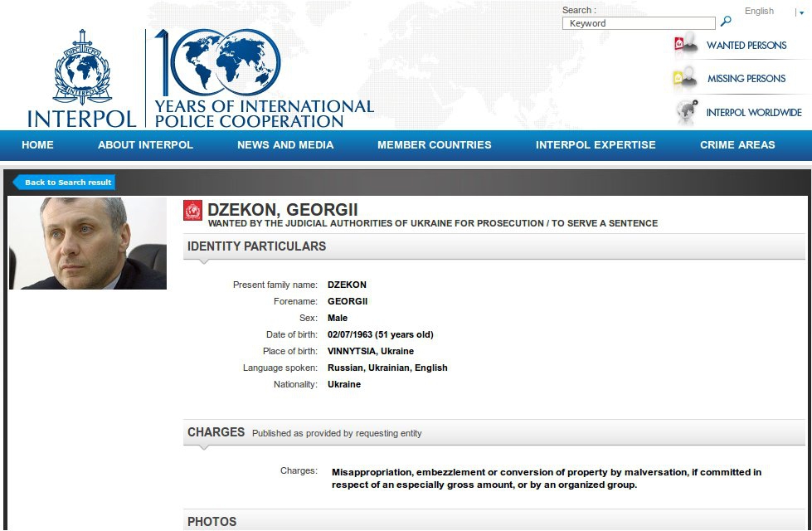The image size is (812, 531).
Task: Go to News and Media
Action: tap(285, 144)
